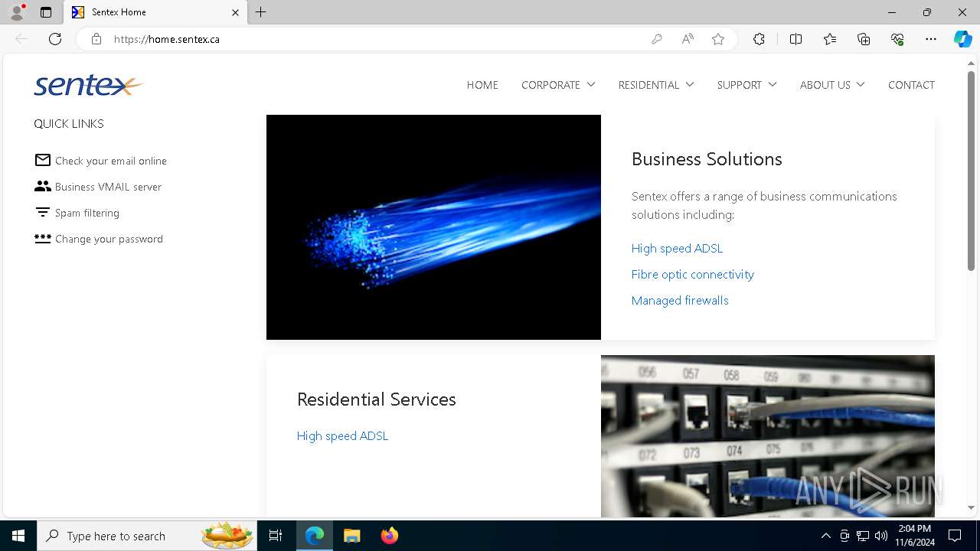Open the volume control in the tray
This screenshot has height=551, width=980.
click(x=881, y=536)
